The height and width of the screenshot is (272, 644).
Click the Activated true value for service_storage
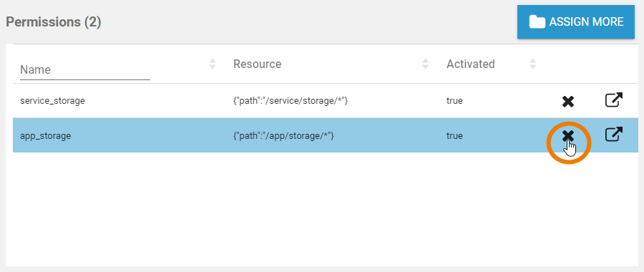454,101
